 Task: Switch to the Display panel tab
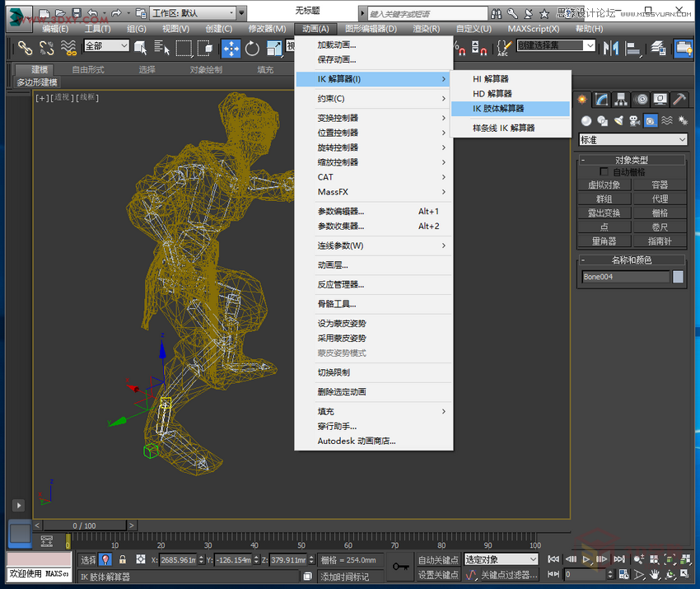[x=660, y=99]
